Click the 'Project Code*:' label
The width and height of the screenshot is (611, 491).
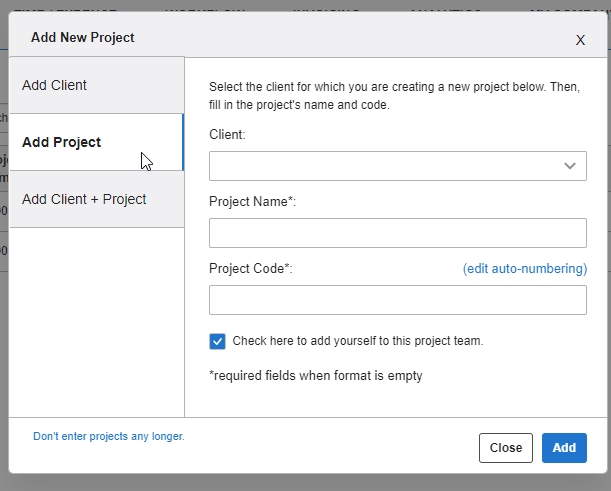(x=250, y=269)
